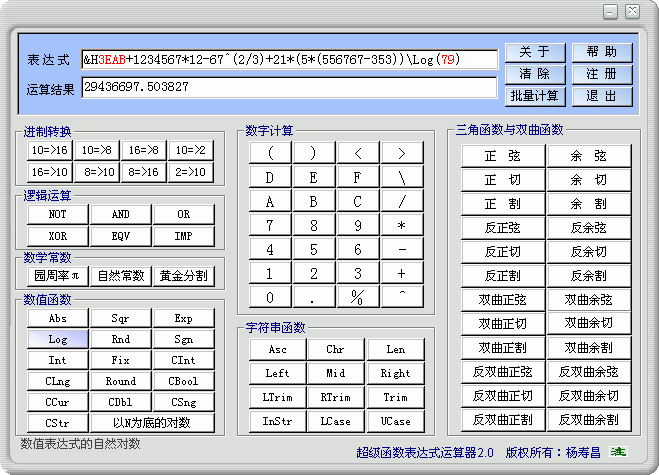Click the 16=>8 conversion button
659x475 pixels.
(144, 150)
